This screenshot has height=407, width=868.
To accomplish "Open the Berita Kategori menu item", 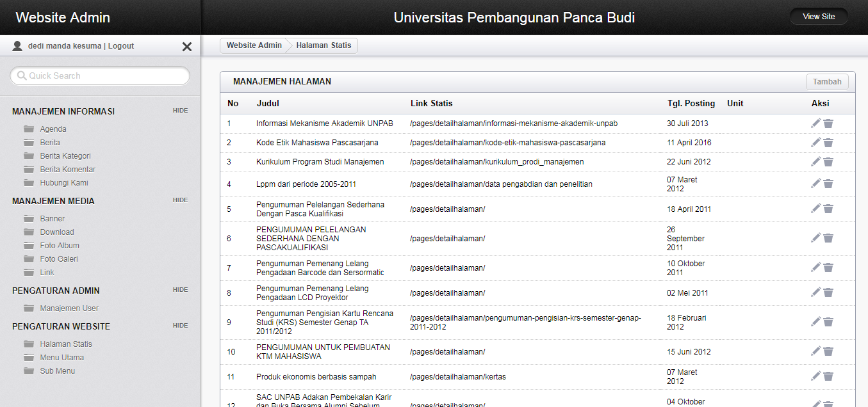I will pyautogui.click(x=65, y=156).
